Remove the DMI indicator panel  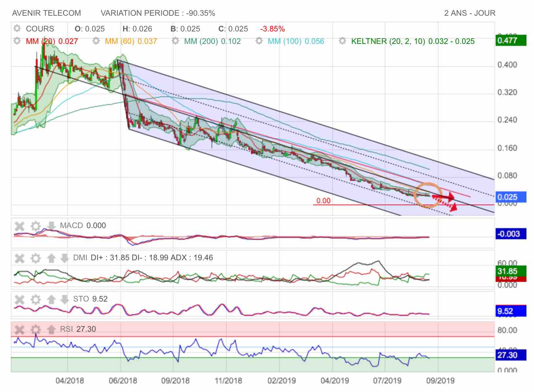[x=20, y=258]
